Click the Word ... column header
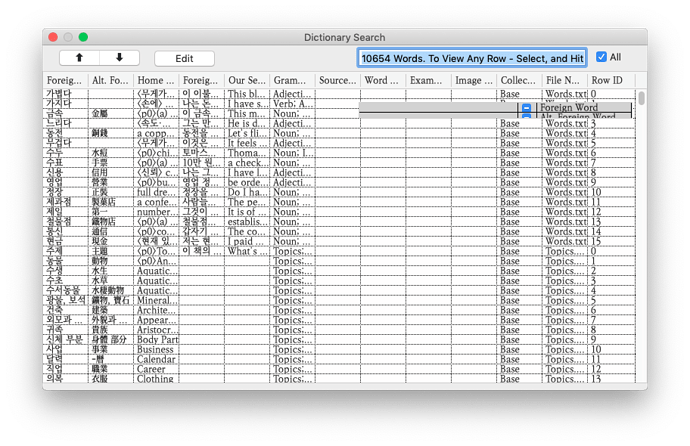This screenshot has height=446, width=690. tap(382, 80)
